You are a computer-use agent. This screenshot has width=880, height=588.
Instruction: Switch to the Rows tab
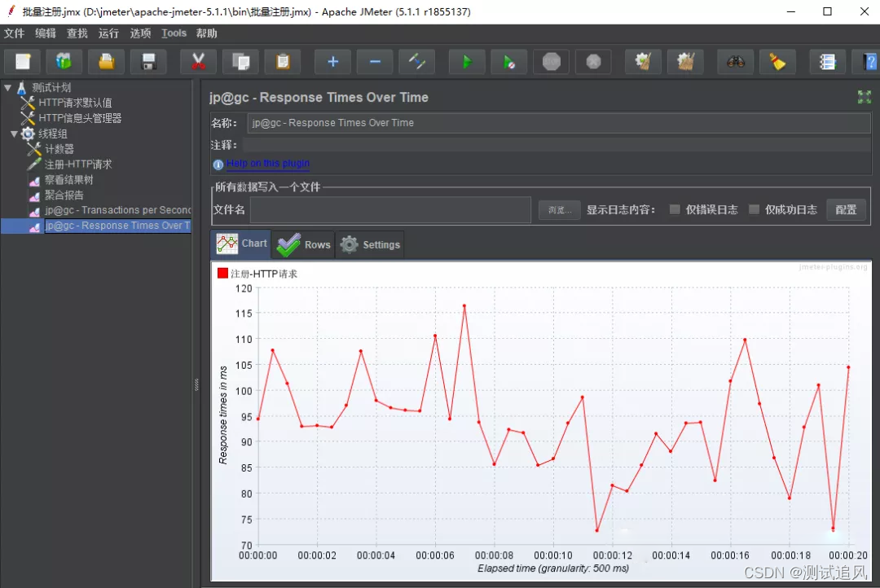click(304, 244)
